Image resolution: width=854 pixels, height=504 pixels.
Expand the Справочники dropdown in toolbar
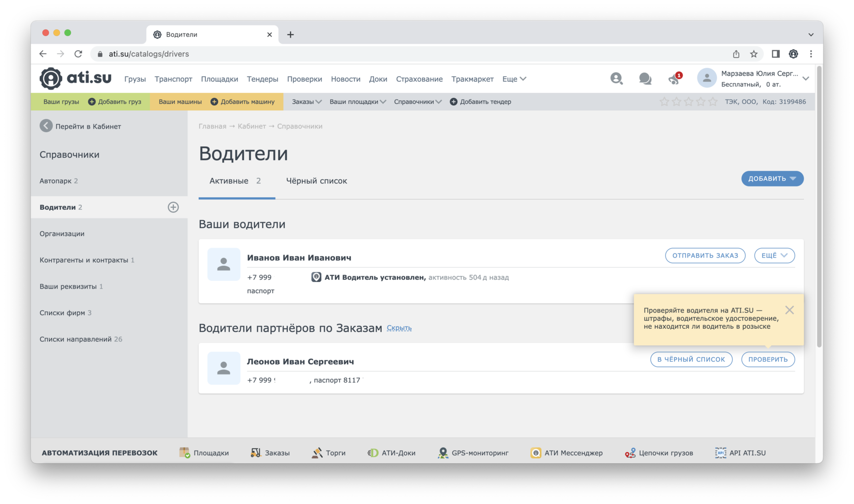pos(418,102)
